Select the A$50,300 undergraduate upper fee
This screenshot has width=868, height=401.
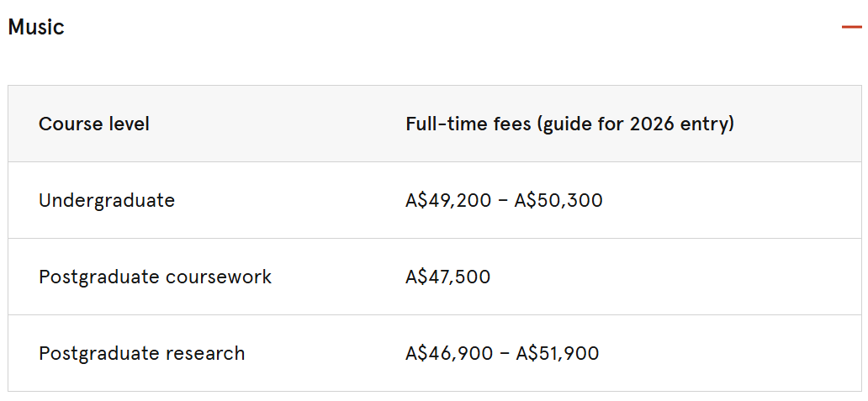click(558, 201)
